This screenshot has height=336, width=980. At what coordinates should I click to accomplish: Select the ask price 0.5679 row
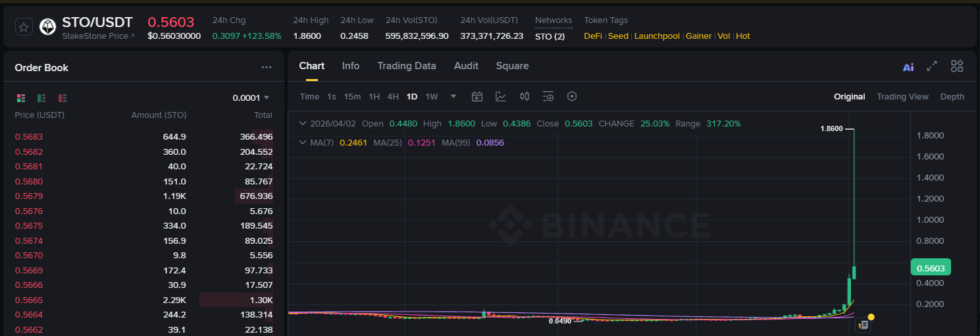(x=143, y=196)
